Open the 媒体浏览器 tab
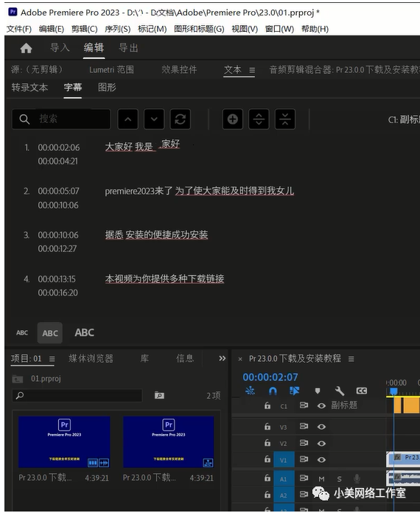Screen dimensions: 420x513 point(91,358)
